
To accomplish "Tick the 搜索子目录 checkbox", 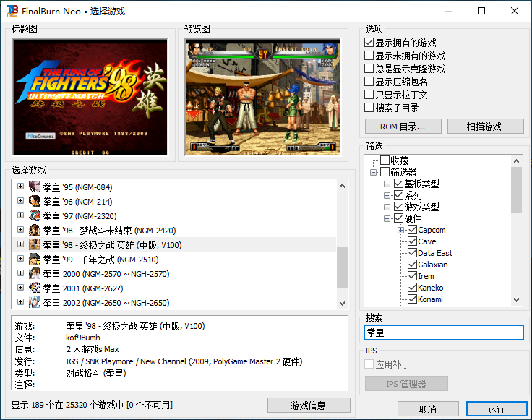I will [x=369, y=108].
